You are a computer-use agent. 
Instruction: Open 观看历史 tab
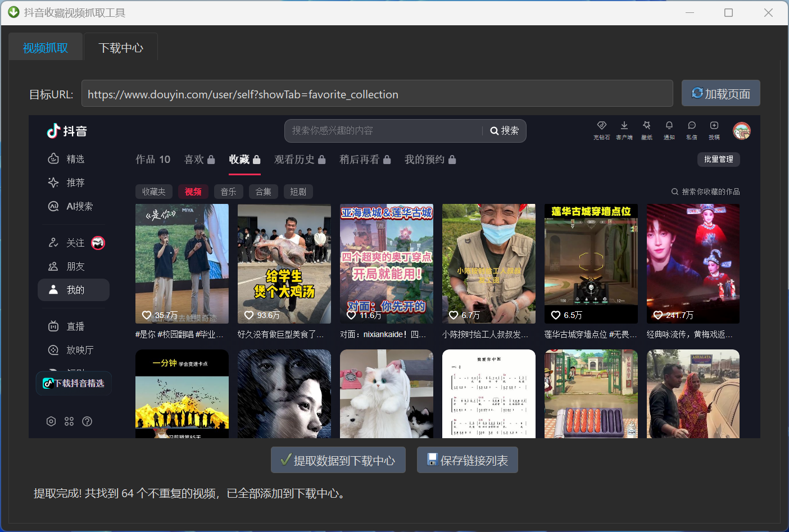point(300,160)
